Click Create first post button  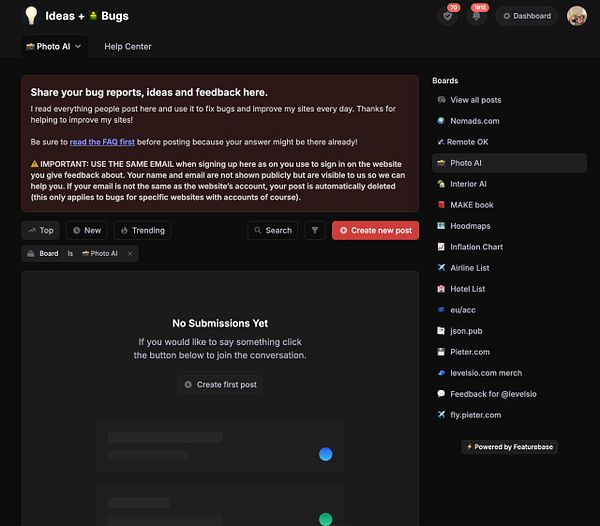pyautogui.click(x=220, y=384)
